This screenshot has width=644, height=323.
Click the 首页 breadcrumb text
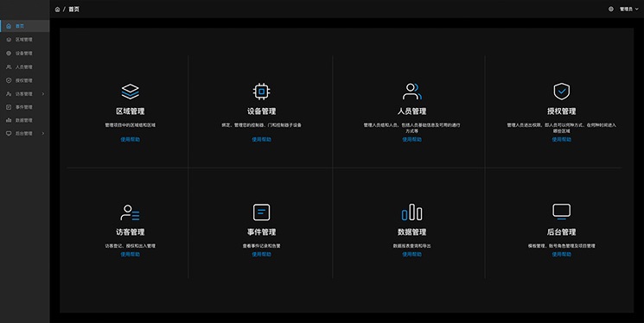click(x=74, y=9)
